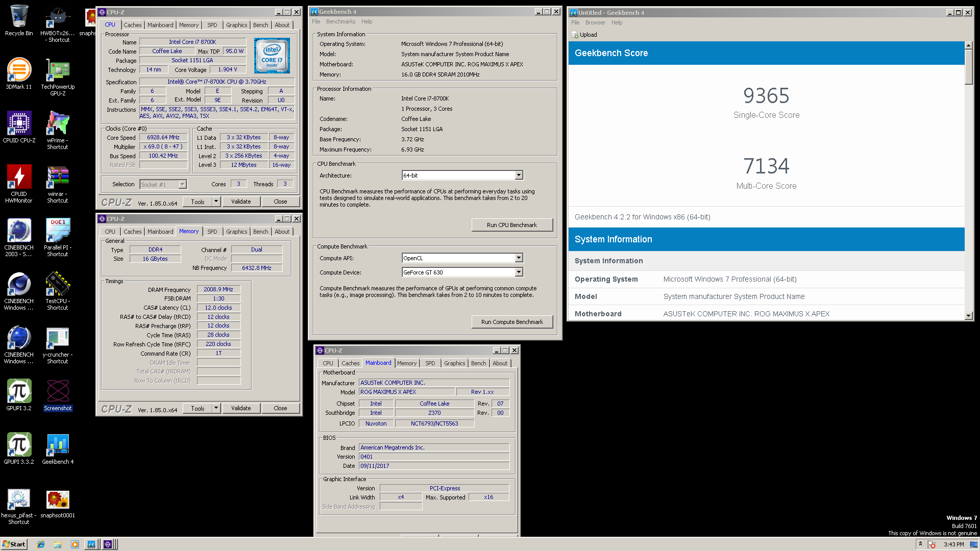Open Windows Media Player taskbar icon

pyautogui.click(x=75, y=544)
